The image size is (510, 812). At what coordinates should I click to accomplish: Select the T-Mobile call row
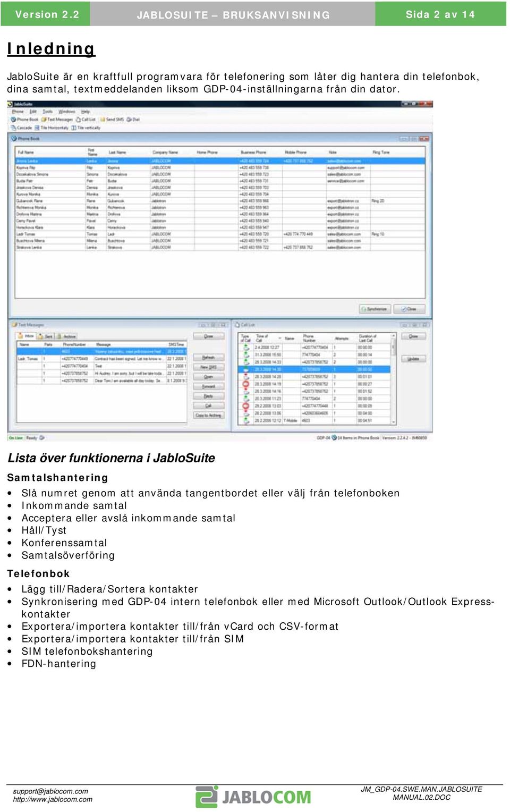pyautogui.click(x=314, y=420)
